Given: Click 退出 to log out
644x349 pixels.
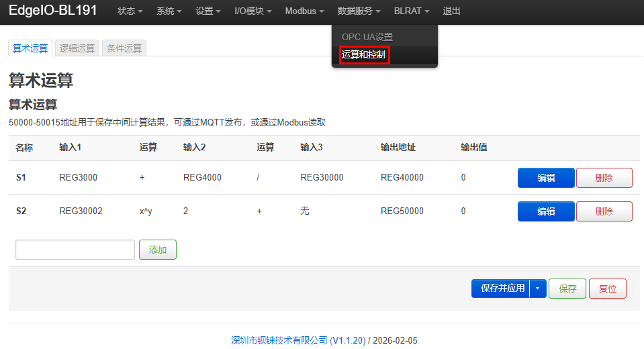Looking at the screenshot, I should tap(451, 11).
